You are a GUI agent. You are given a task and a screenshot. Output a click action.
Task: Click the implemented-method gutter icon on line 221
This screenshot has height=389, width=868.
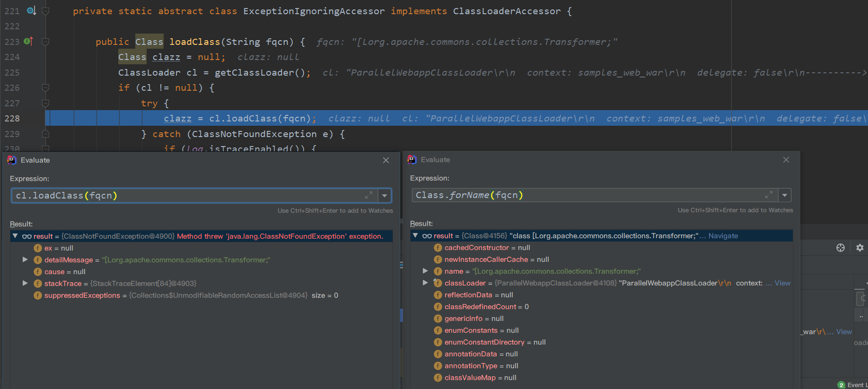point(31,10)
